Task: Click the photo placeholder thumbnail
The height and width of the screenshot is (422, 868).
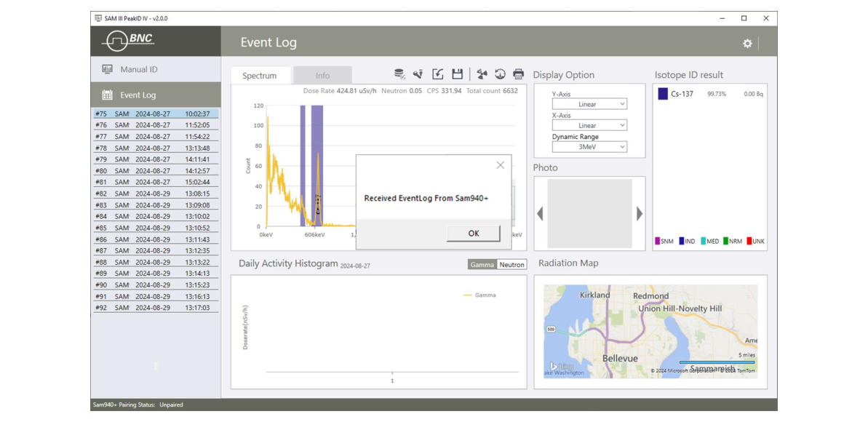Action: click(589, 213)
